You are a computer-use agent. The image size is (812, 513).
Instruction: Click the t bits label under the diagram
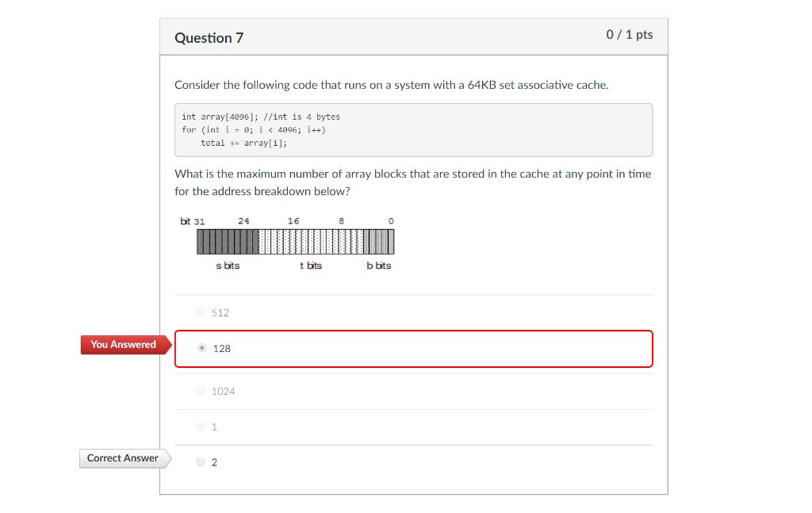[311, 266]
